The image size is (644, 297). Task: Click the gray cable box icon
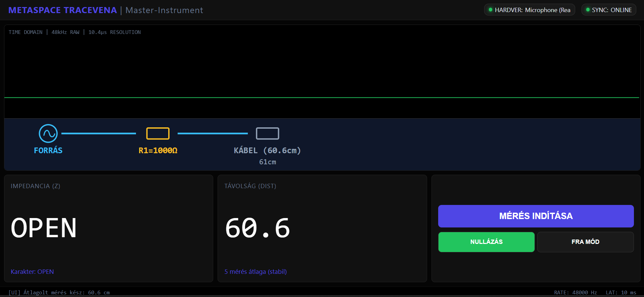[x=267, y=133]
